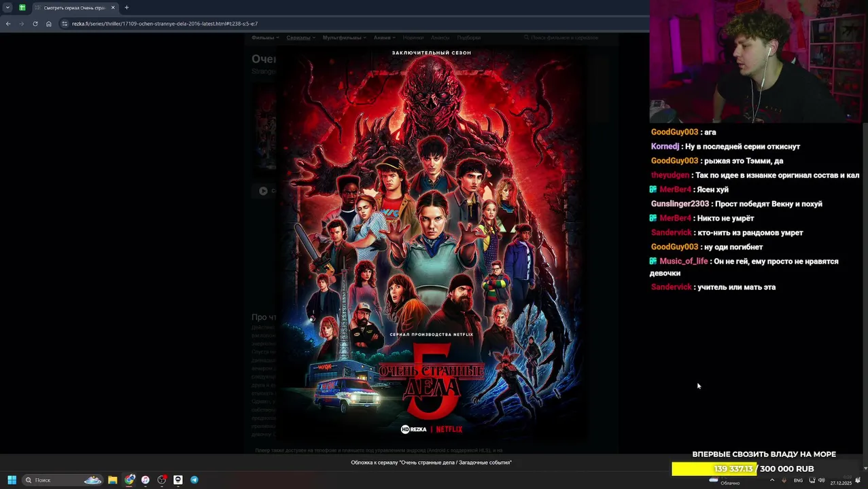The image size is (868, 489).
Task: Switch to Chrome in the taskbar
Action: pos(129,479)
